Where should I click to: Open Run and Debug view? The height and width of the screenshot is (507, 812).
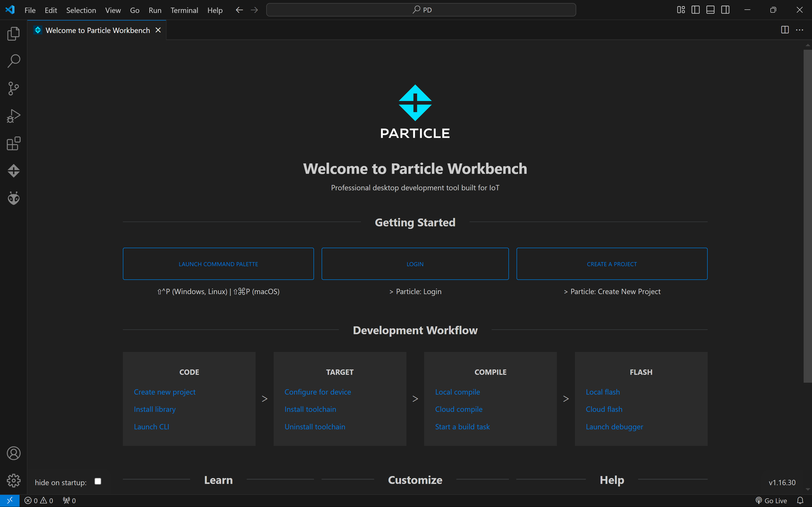click(x=13, y=116)
